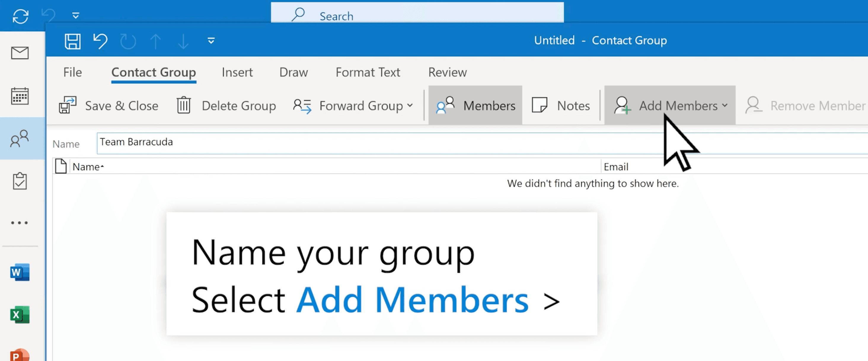Open Calendar in the left sidebar

pyautogui.click(x=20, y=96)
